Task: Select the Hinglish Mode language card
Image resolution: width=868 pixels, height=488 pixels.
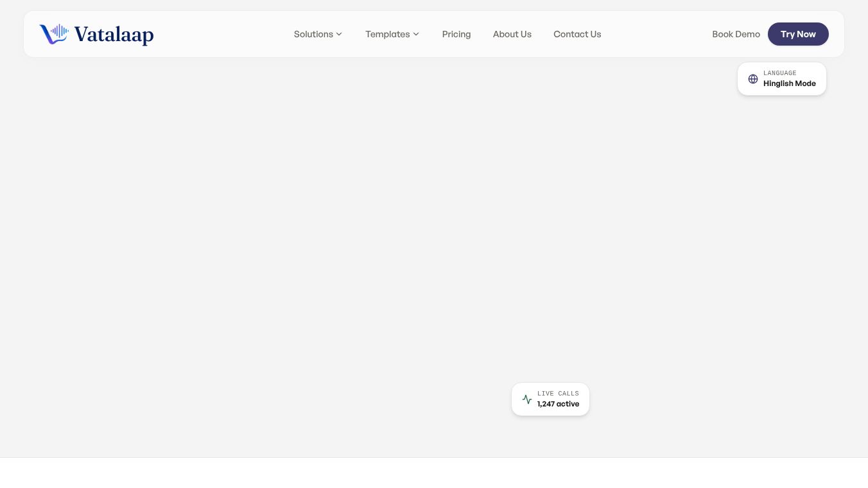Action: pyautogui.click(x=782, y=79)
